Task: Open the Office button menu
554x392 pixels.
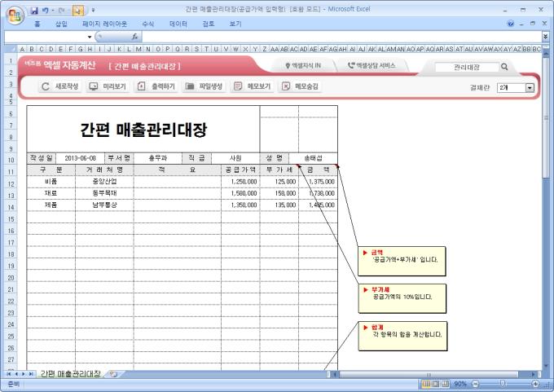Action: tap(15, 15)
